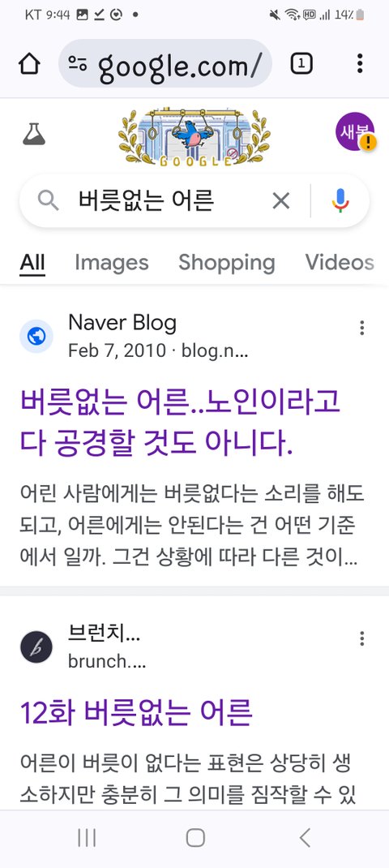This screenshot has height=868, width=389.
Task: Open Search Labs flask icon
Action: coord(34,134)
